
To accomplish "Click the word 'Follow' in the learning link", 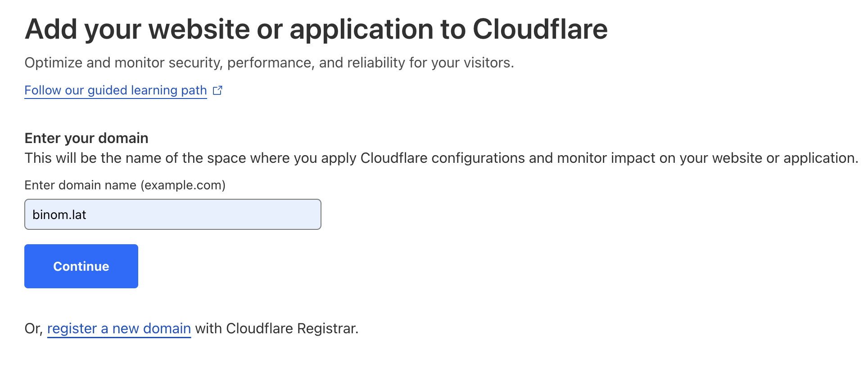I will coord(43,90).
